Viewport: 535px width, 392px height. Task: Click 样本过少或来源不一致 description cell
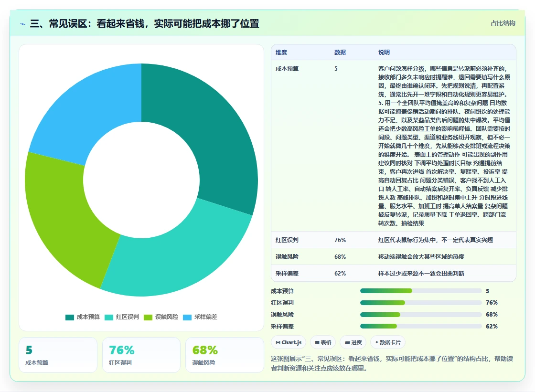point(421,273)
